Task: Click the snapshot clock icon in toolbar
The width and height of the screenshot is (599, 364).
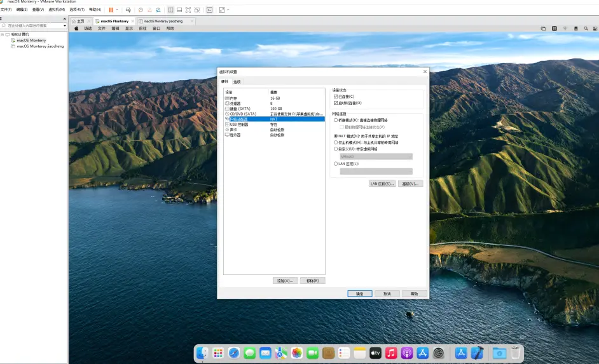Action: 141,10
